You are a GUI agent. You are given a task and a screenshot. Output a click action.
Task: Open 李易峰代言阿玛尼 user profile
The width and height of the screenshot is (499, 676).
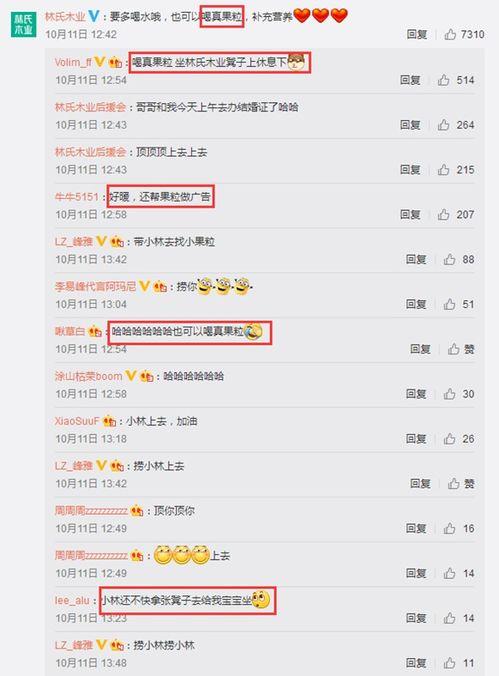click(x=95, y=287)
